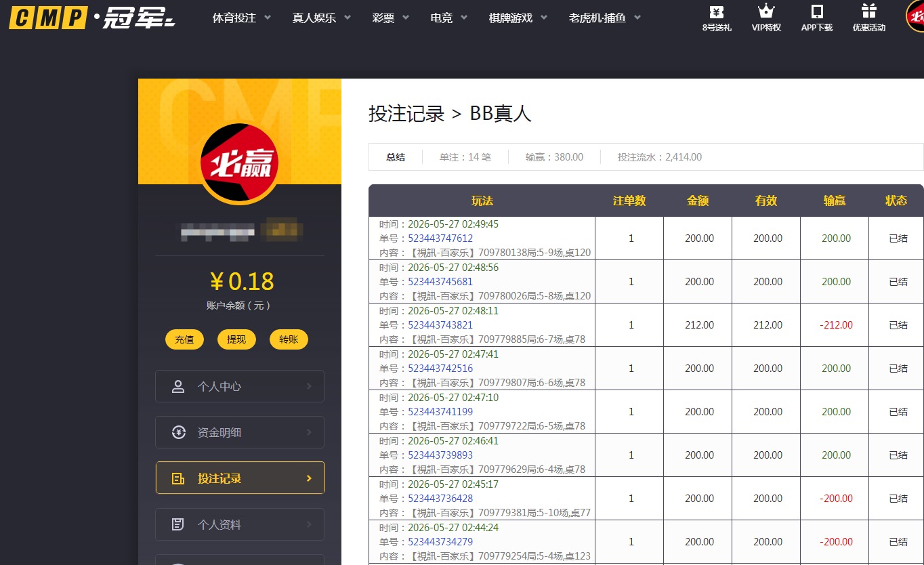Open the 8号送礼 gift icon

coord(717,12)
